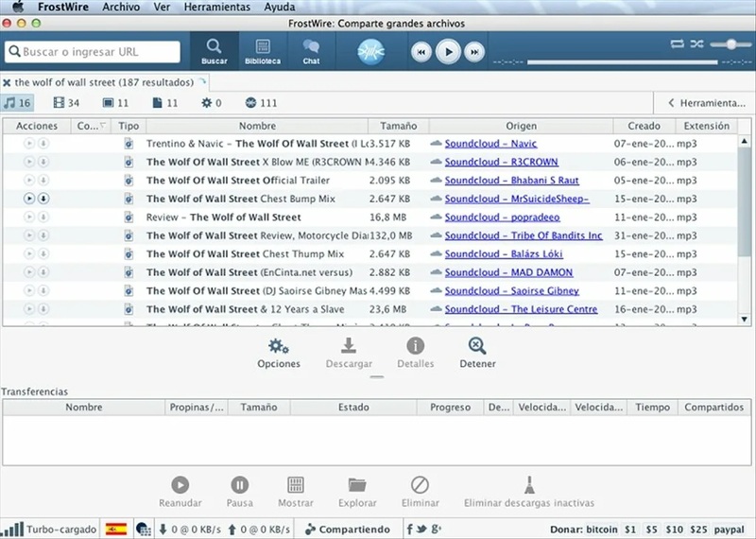Click the $5 donate button
Image resolution: width=756 pixels, height=539 pixels.
point(652,530)
